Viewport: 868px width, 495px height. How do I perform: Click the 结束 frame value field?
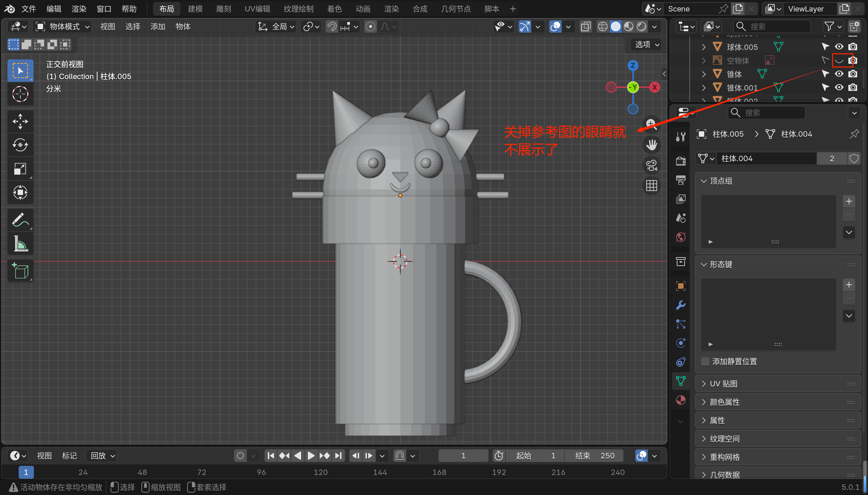(x=594, y=456)
